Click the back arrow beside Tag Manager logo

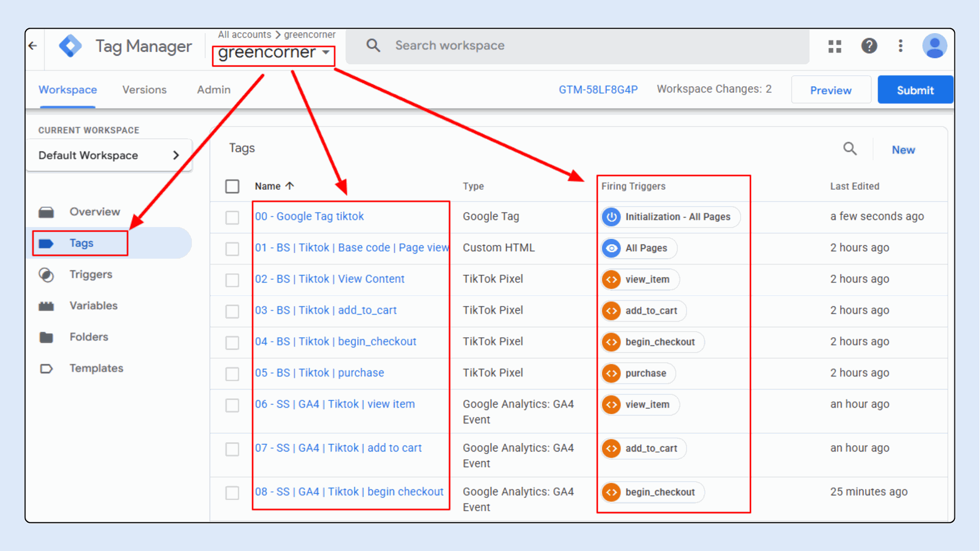click(33, 46)
